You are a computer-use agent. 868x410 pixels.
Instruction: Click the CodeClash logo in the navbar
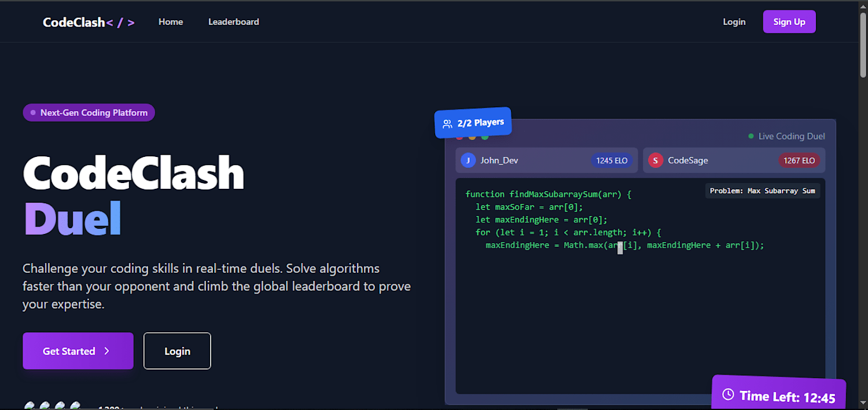pos(89,22)
